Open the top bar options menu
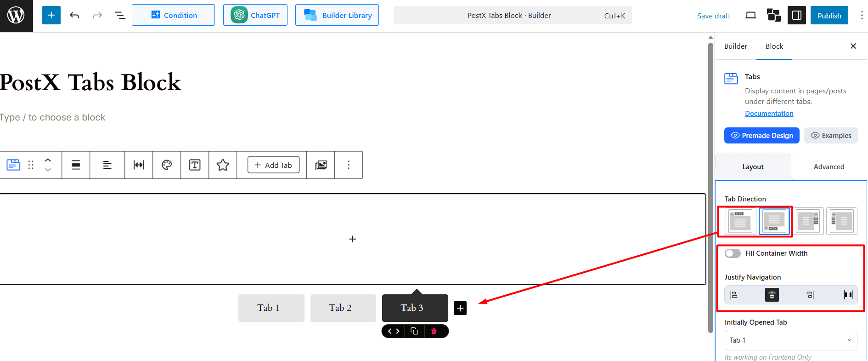This screenshot has height=361, width=868. coord(862,15)
